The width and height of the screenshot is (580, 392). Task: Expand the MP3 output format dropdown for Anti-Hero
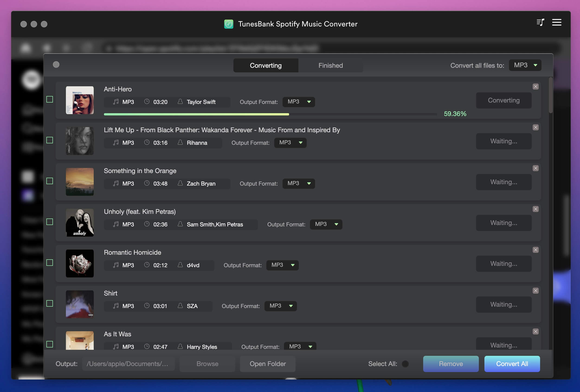[x=308, y=102]
